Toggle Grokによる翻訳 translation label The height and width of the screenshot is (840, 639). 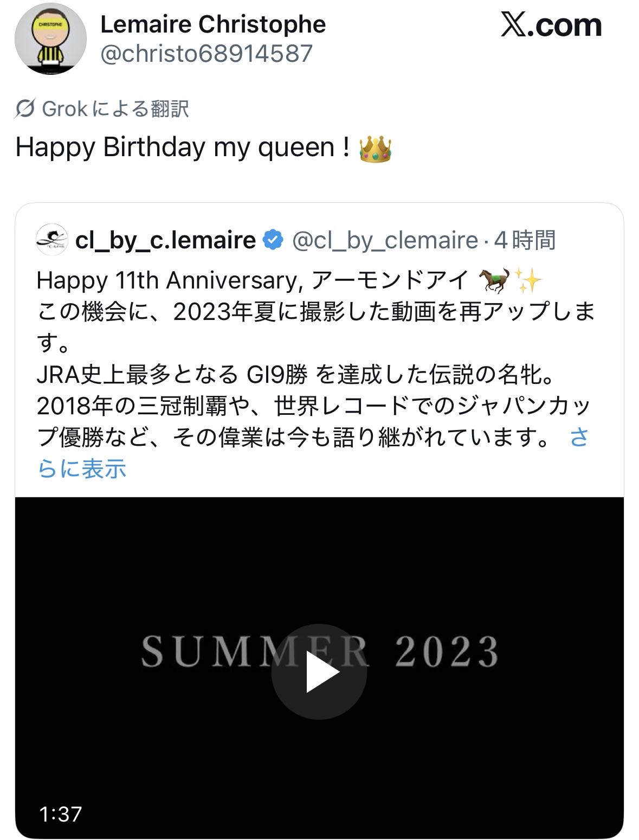pyautogui.click(x=115, y=109)
